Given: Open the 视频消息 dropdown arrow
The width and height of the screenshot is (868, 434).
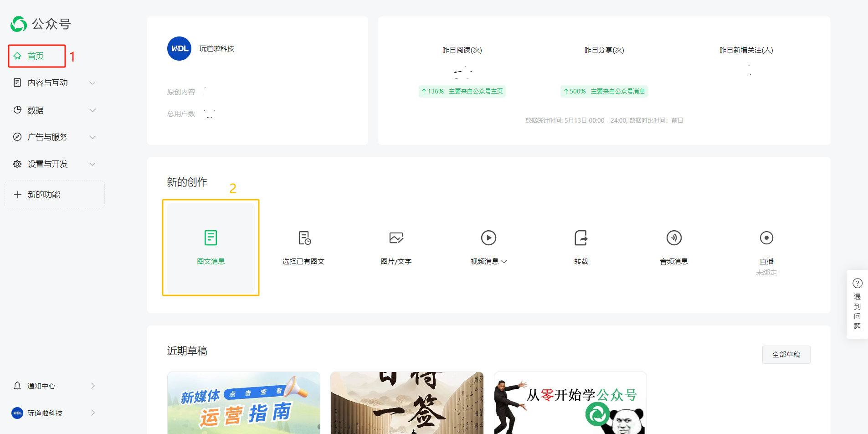Looking at the screenshot, I should coord(504,262).
